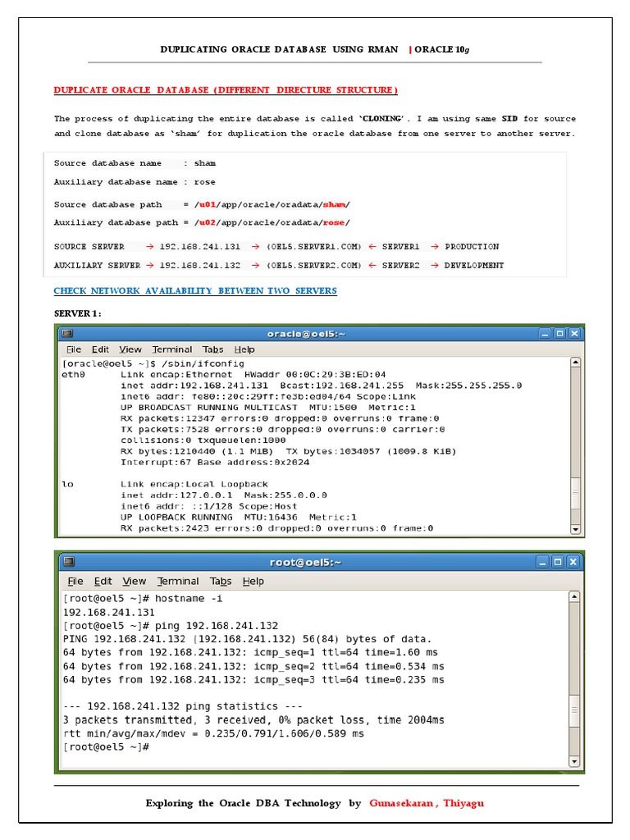Open Tabs menu in oracle@oel5 terminal
This screenshot has height=840, width=630.
[212, 349]
